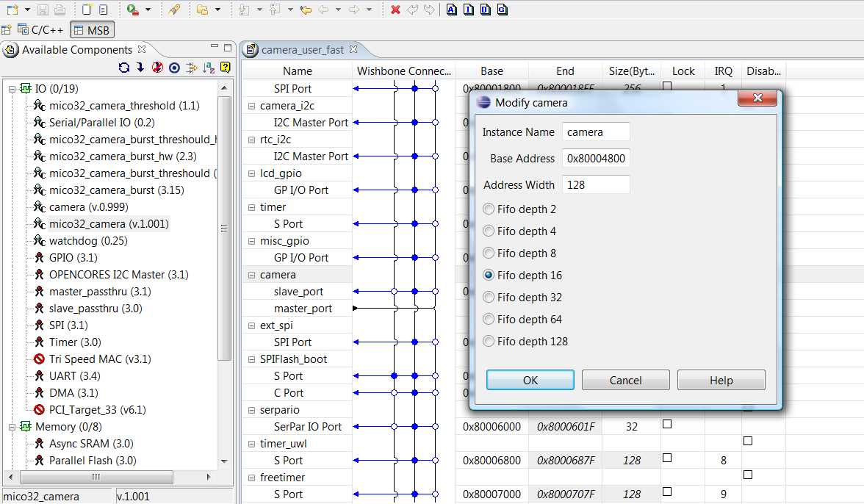Click the Redo arrow toolbar icon
Screen dimensions: 864x504
[429, 10]
